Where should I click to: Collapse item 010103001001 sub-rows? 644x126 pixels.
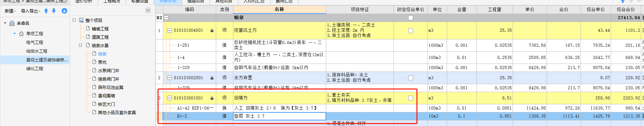pos(170,98)
